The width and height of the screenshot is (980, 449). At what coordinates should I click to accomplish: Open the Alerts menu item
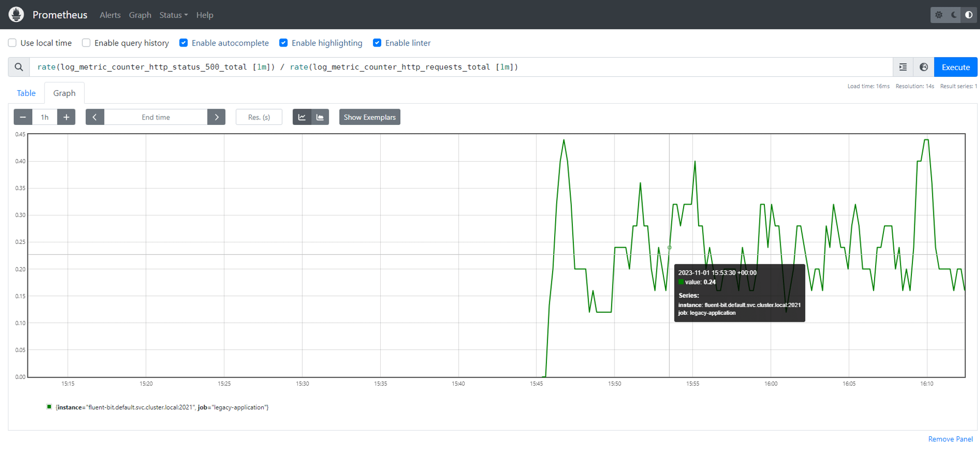110,15
